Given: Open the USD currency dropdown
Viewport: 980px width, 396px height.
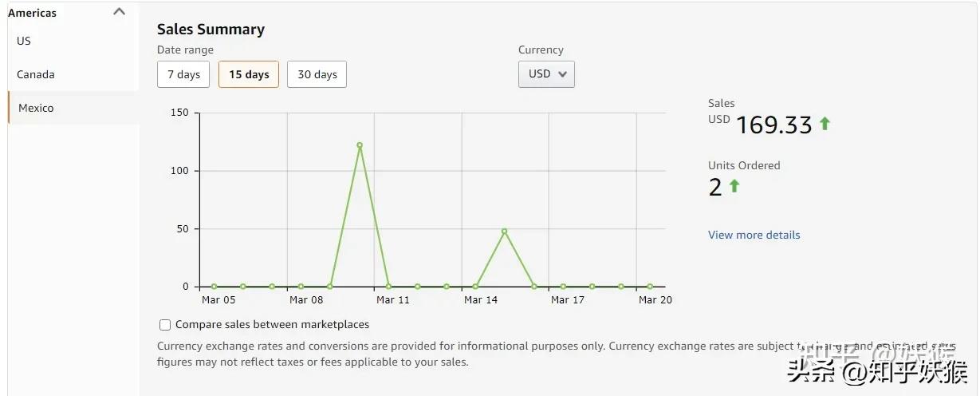Looking at the screenshot, I should pyautogui.click(x=546, y=73).
